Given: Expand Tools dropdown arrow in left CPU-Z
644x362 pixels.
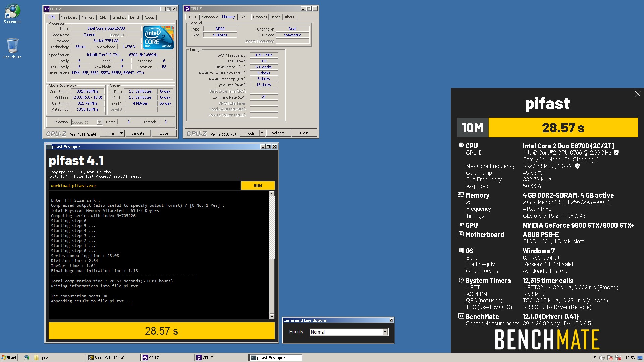Looking at the screenshot, I should tap(122, 133).
